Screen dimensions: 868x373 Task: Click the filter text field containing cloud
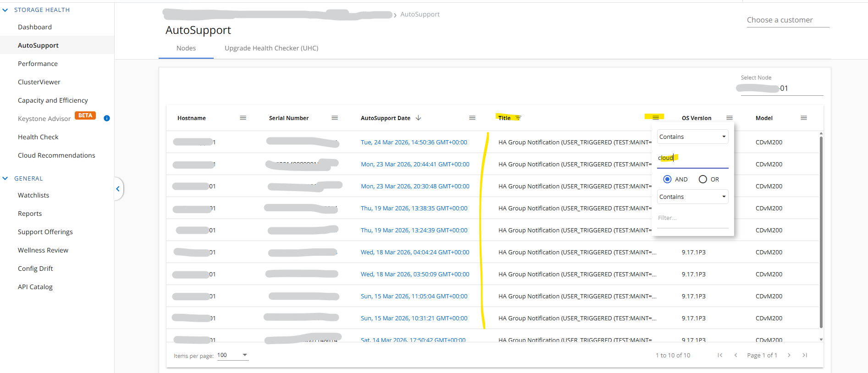click(x=692, y=158)
